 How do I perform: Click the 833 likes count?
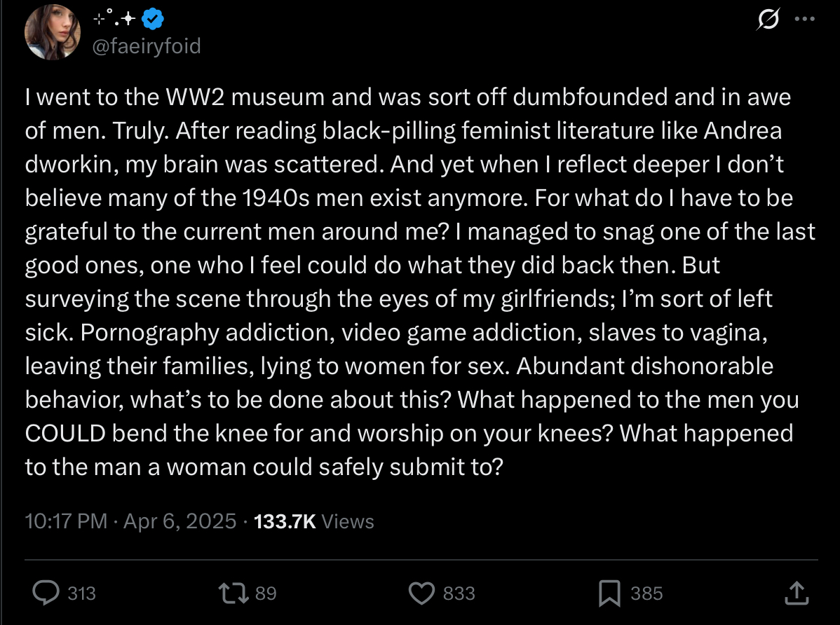click(x=459, y=593)
